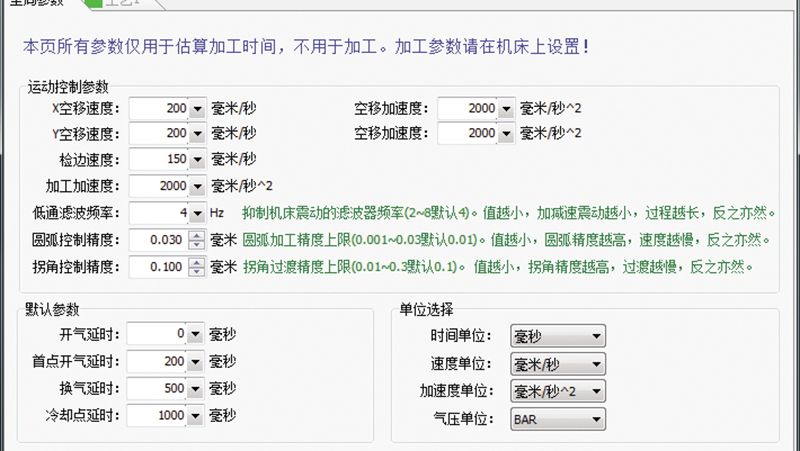Click the 低通滤波频率 field showing 4
Screen dimensions: 800x451
tap(160, 214)
